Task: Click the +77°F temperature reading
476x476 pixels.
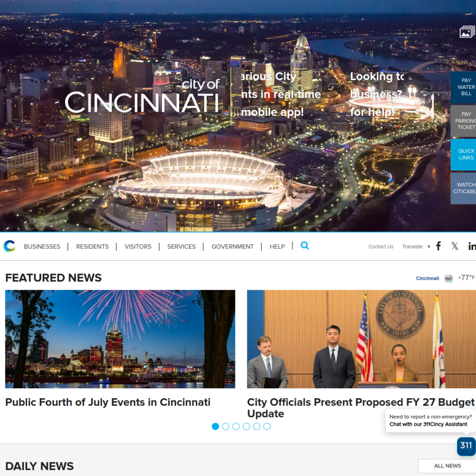Action: coord(466,278)
